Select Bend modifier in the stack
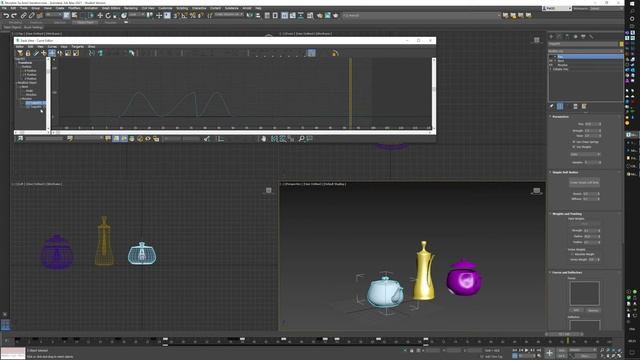Image resolution: width=640 pixels, height=360 pixels. 561,61
